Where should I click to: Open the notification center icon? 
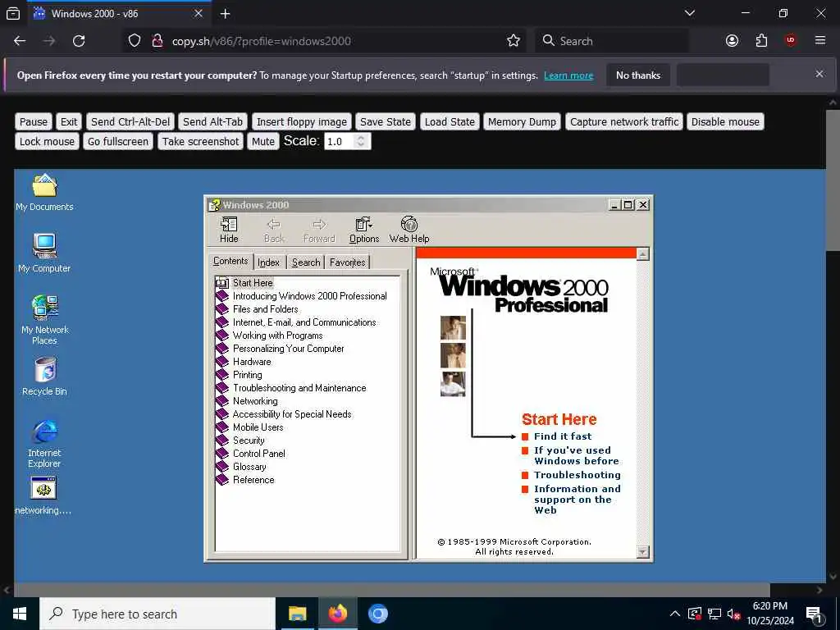(x=814, y=614)
